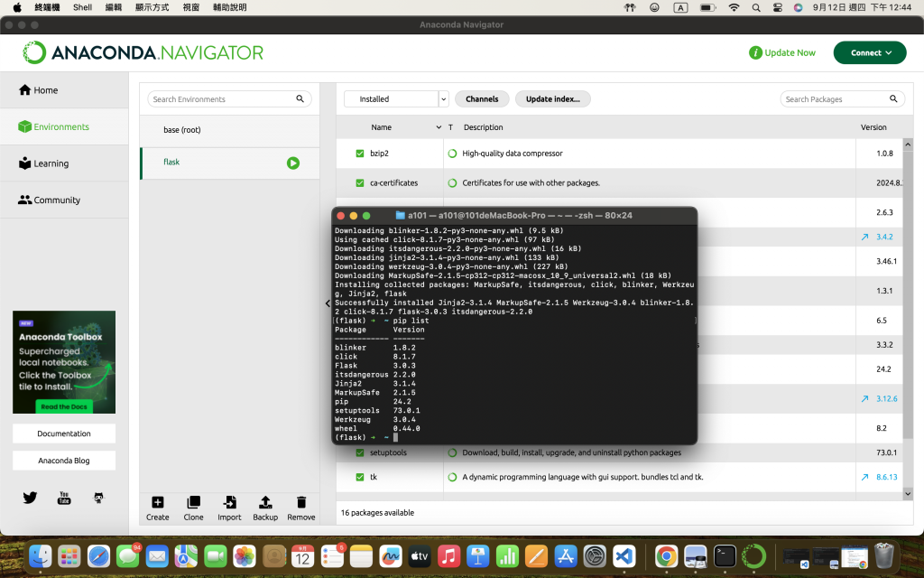This screenshot has height=578, width=924.
Task: Open Anaconda's Twitter icon link
Action: 30,498
